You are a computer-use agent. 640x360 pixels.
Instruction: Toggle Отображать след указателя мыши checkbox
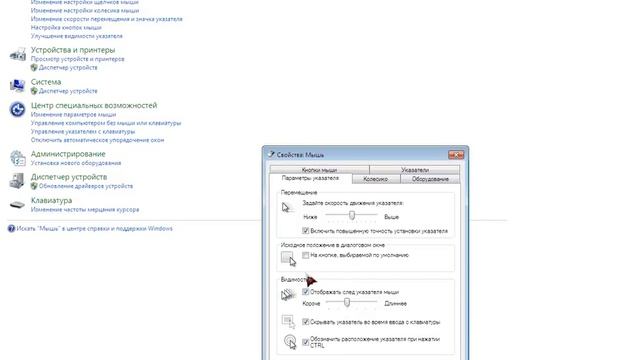305,292
